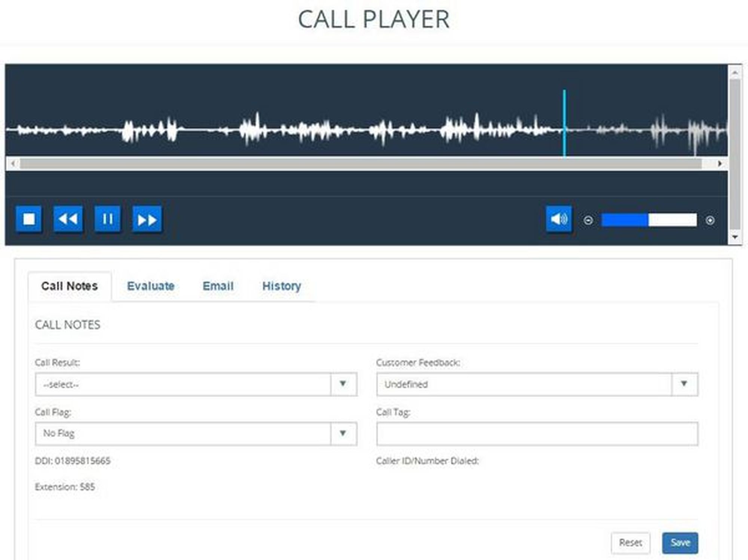Click the volume increase plus icon
The width and height of the screenshot is (748, 560).
point(710,220)
